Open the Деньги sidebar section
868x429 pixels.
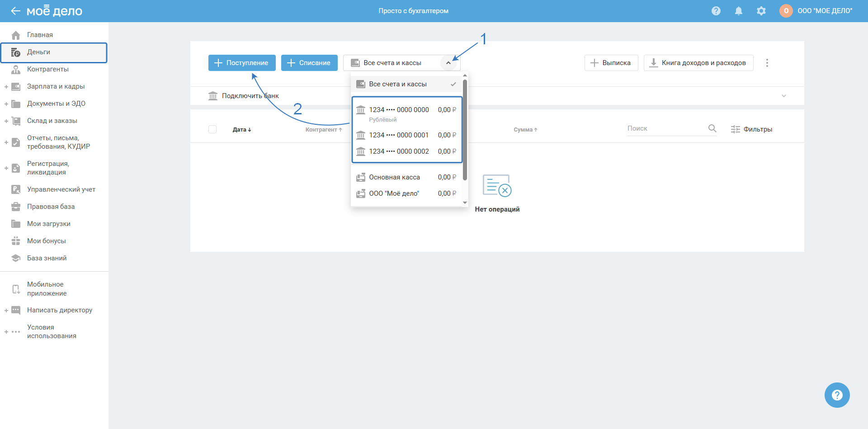click(x=54, y=52)
